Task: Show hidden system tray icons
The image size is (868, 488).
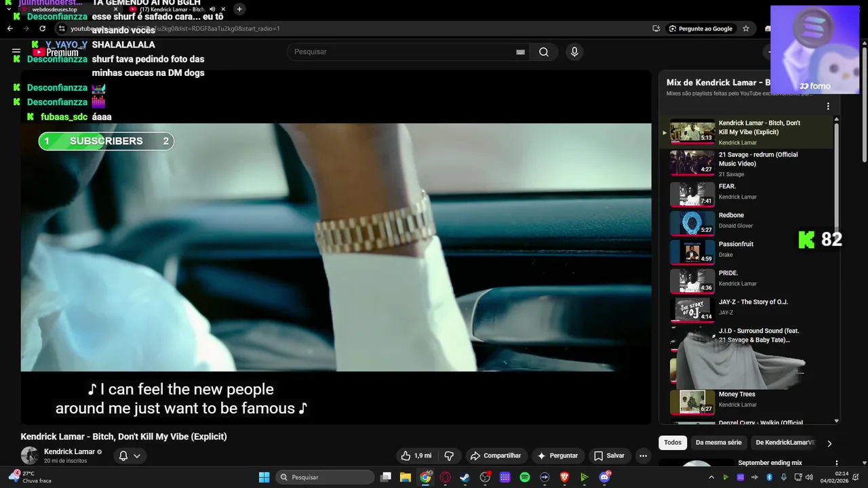Action: click(711, 477)
